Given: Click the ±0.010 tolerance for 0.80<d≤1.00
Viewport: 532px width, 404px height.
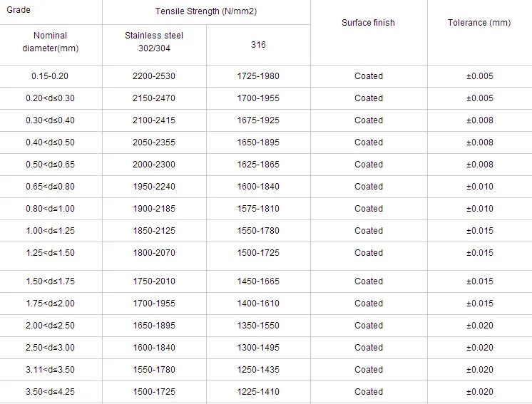Looking at the screenshot, I should tap(479, 209).
